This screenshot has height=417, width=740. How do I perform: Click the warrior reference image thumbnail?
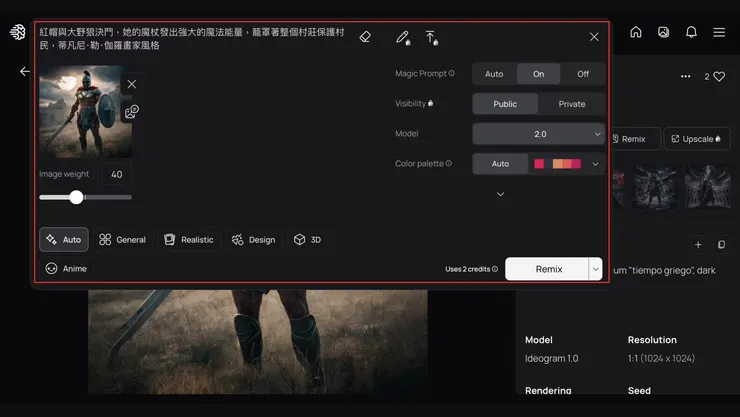pos(85,112)
